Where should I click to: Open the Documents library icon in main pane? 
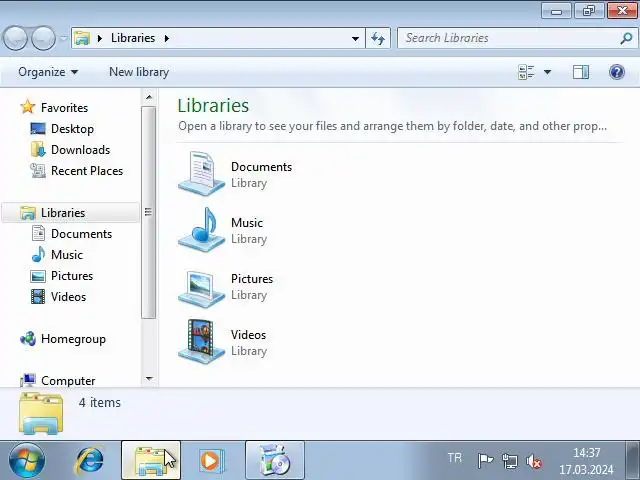(x=201, y=173)
